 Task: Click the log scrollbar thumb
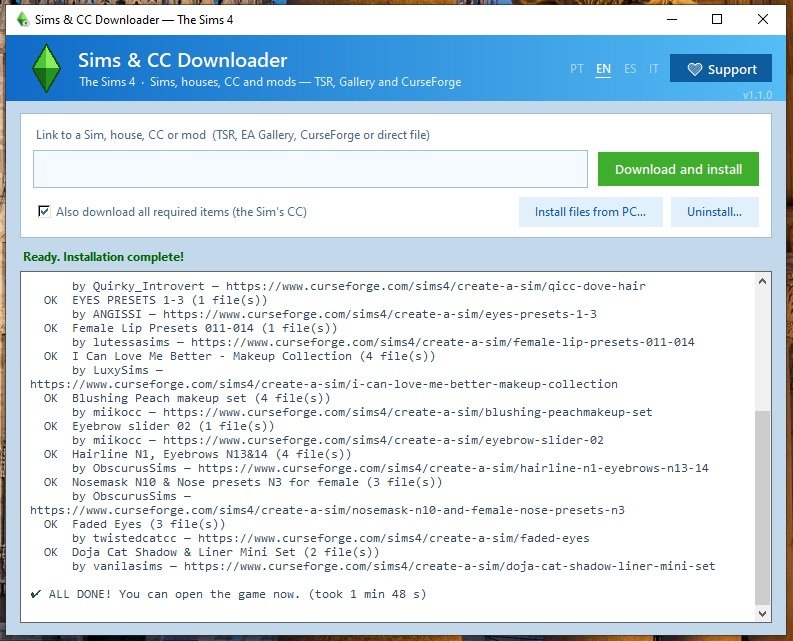coord(763,507)
